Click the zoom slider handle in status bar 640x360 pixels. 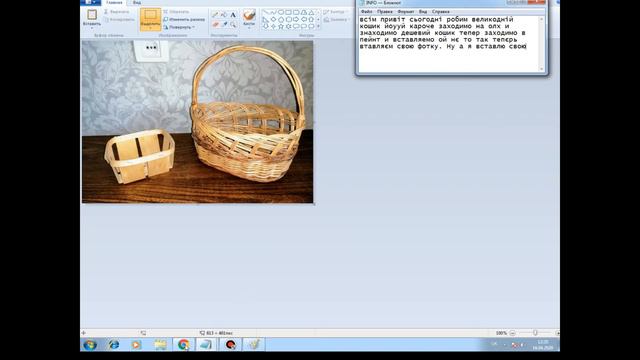(535, 333)
